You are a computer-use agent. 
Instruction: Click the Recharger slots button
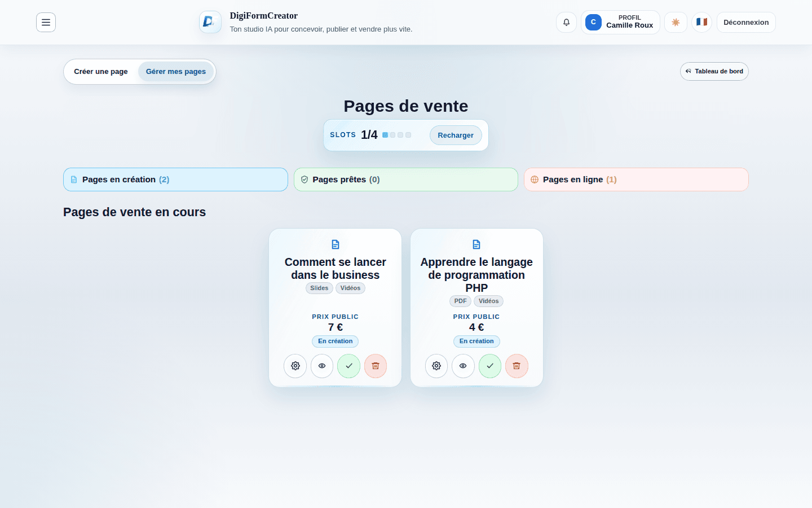pyautogui.click(x=456, y=135)
